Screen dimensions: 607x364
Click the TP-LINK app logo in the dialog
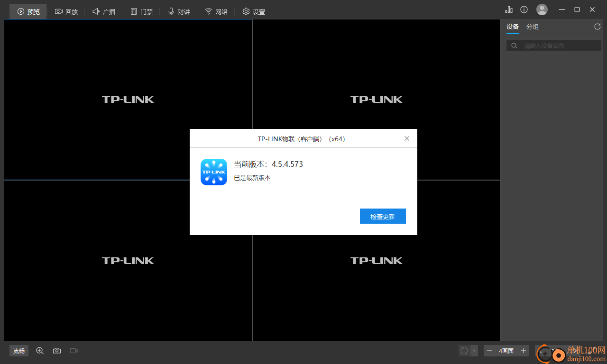pyautogui.click(x=214, y=172)
